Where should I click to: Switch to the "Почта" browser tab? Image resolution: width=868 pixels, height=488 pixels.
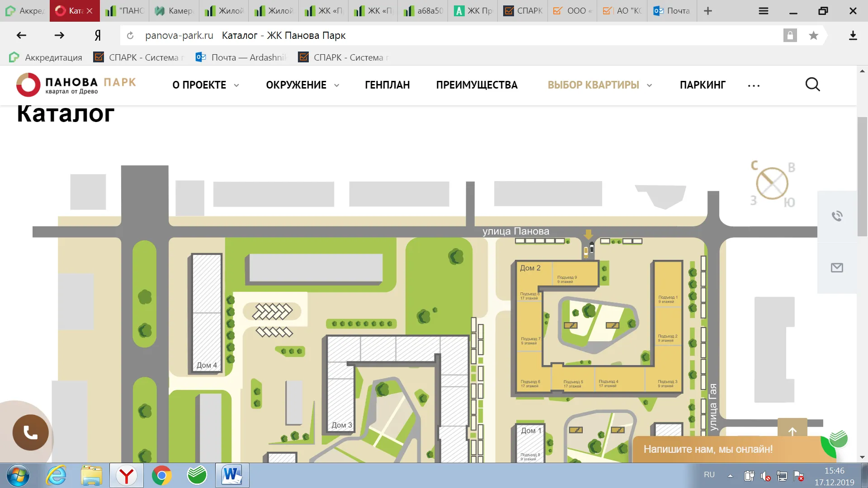(672, 11)
